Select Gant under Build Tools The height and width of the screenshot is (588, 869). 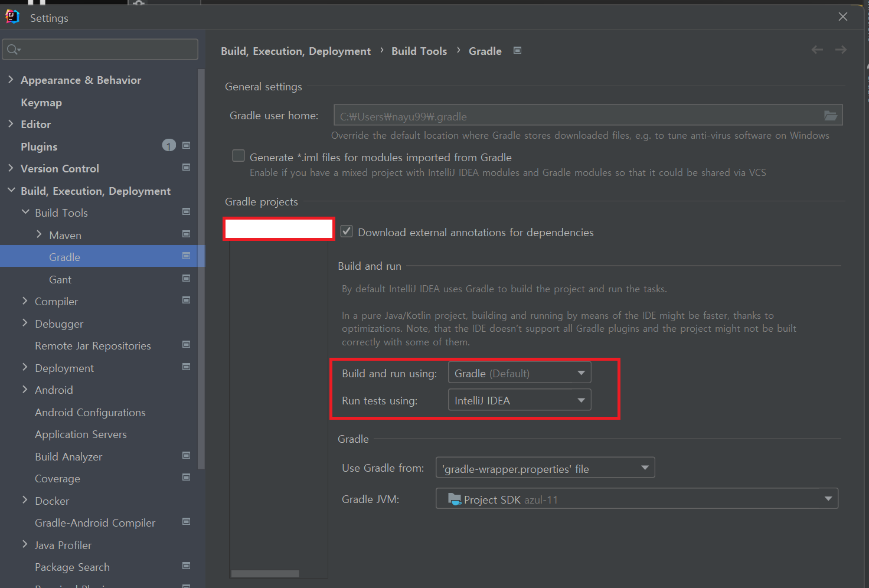60,279
